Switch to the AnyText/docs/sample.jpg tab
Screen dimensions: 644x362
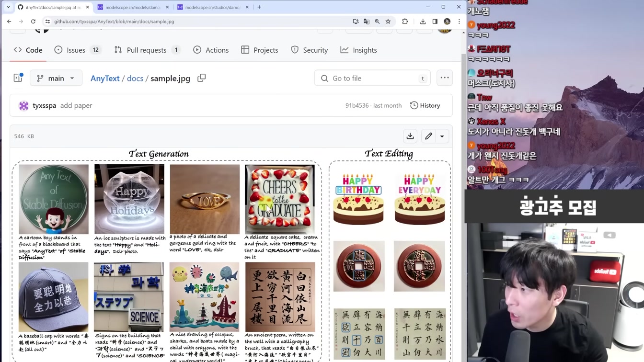53,7
